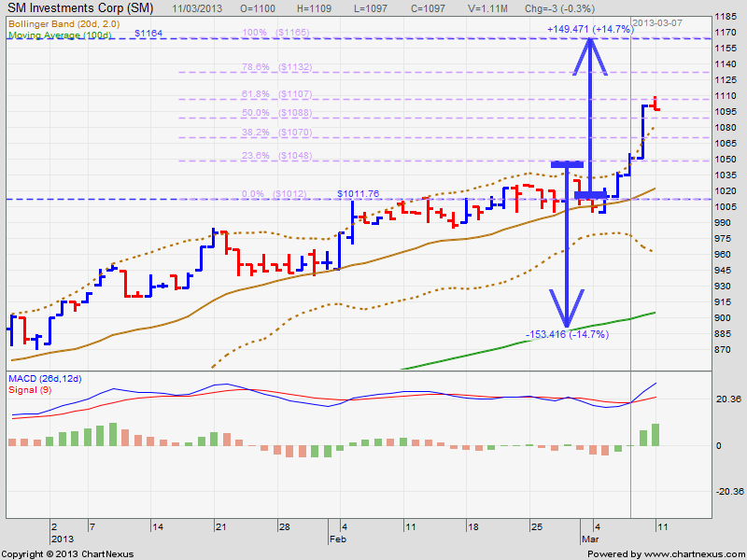Click the $1011.76 price annotation
The image size is (747, 560).
pyautogui.click(x=359, y=194)
